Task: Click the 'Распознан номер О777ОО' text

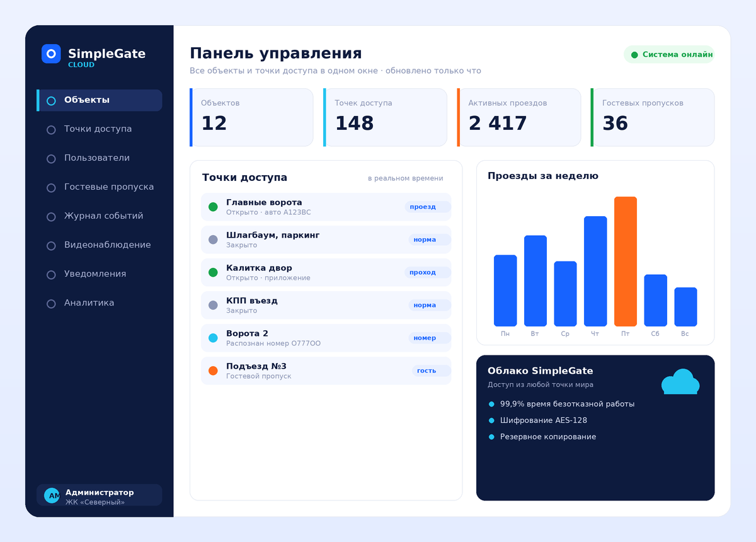Action: pyautogui.click(x=273, y=343)
